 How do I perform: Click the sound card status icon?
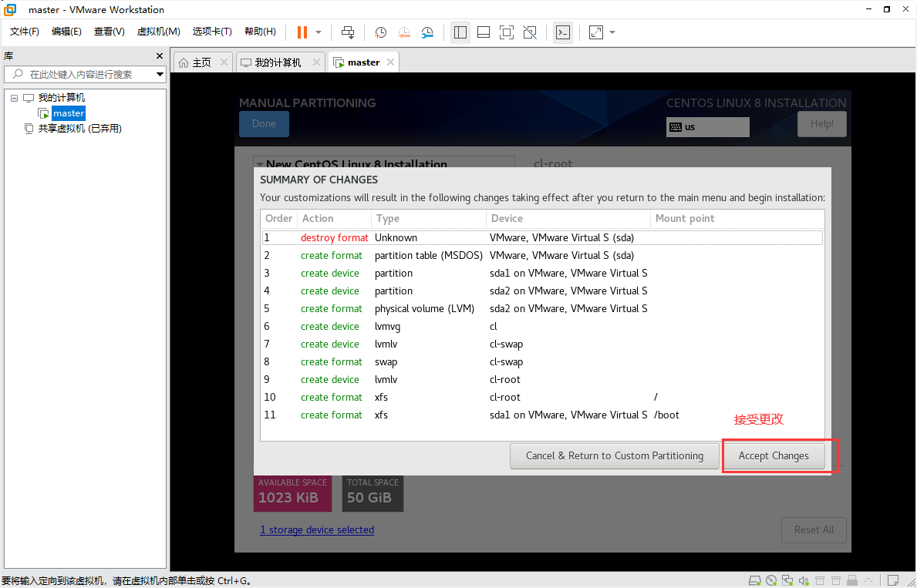pyautogui.click(x=804, y=580)
